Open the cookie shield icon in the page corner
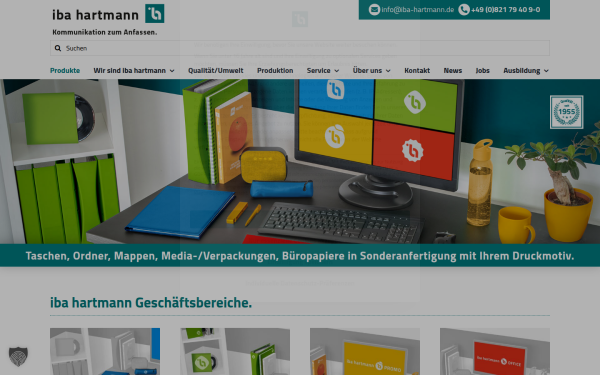 tap(18, 357)
